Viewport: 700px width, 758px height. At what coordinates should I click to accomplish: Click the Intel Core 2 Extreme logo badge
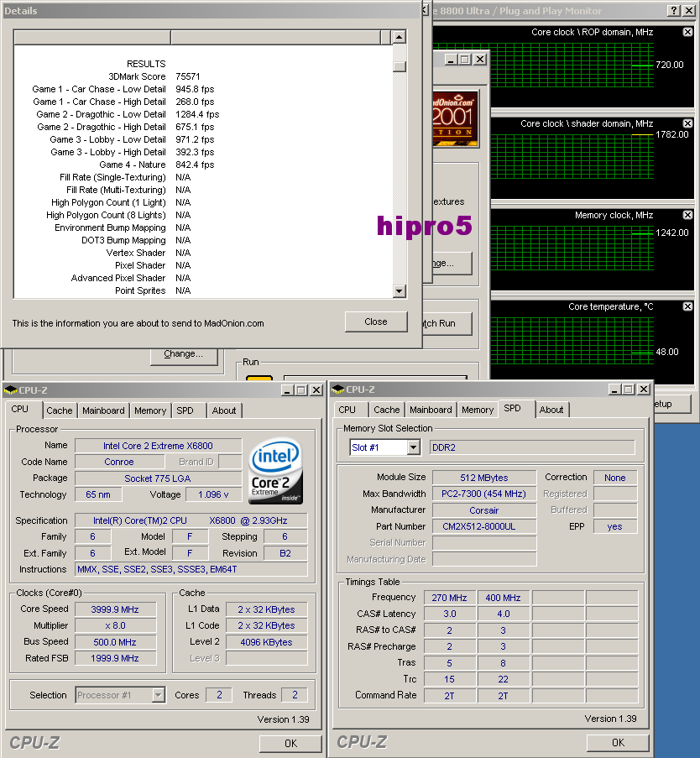(275, 472)
